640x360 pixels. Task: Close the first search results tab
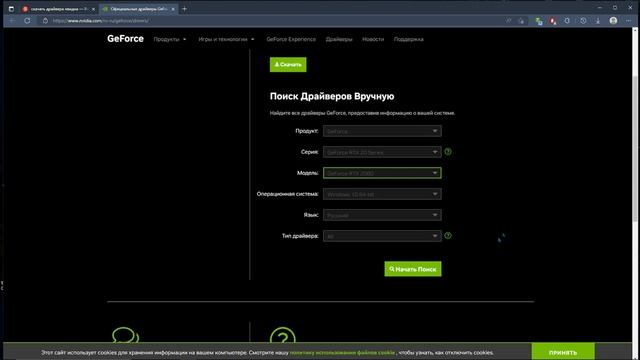93,9
